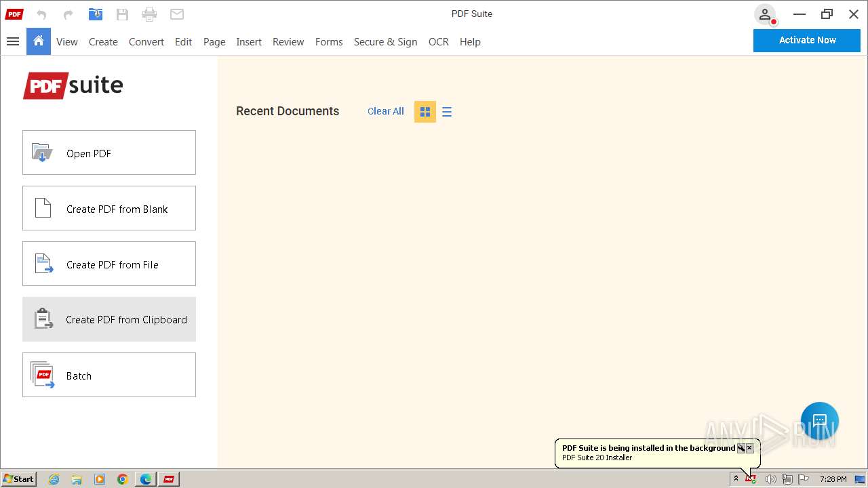Select Create PDF from Clipboard
Image resolution: width=868 pixels, height=488 pixels.
click(x=109, y=319)
